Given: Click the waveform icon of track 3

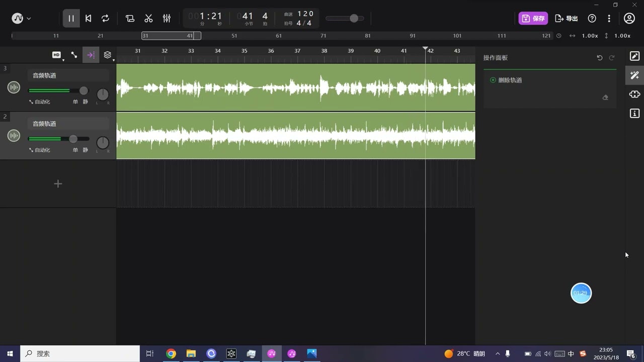Looking at the screenshot, I should pyautogui.click(x=14, y=87).
